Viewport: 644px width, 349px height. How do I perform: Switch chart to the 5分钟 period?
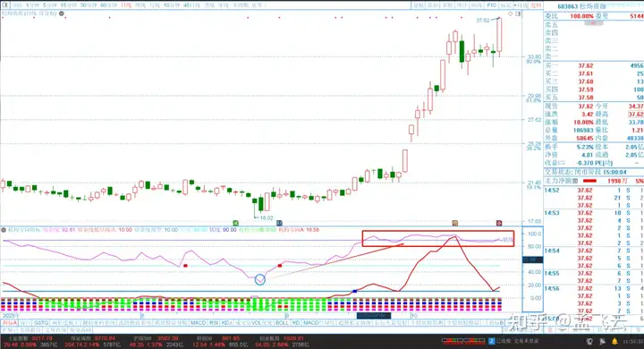tap(50, 5)
